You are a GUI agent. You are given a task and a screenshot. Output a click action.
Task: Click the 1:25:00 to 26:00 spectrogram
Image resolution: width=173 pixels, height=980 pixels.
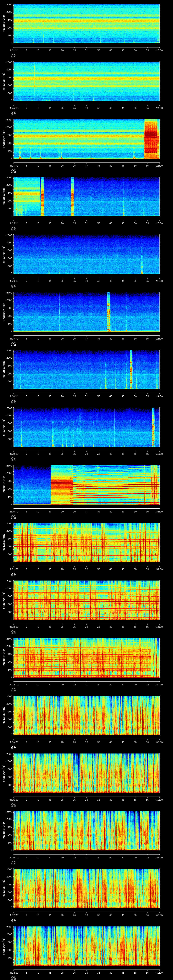[86, 197]
